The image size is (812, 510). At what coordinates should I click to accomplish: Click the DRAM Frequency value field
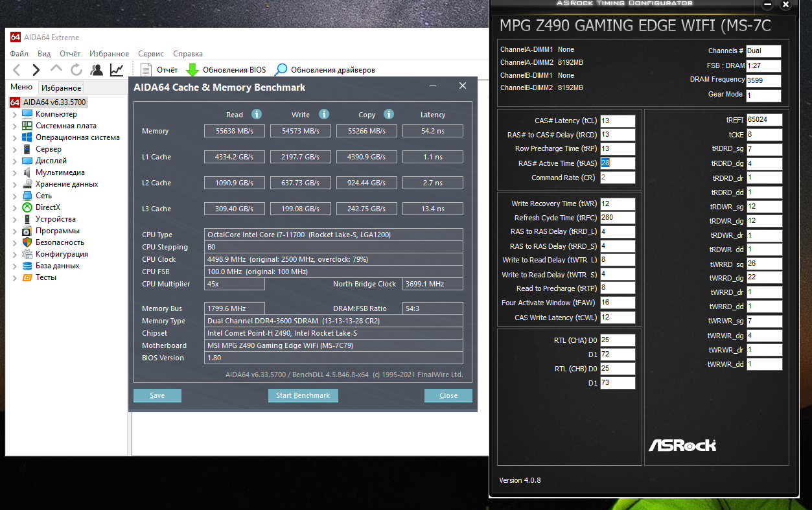coord(763,81)
